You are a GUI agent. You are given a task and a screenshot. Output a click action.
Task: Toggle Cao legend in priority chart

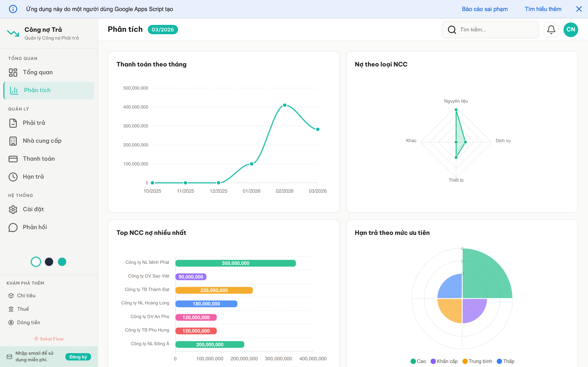tap(418, 361)
